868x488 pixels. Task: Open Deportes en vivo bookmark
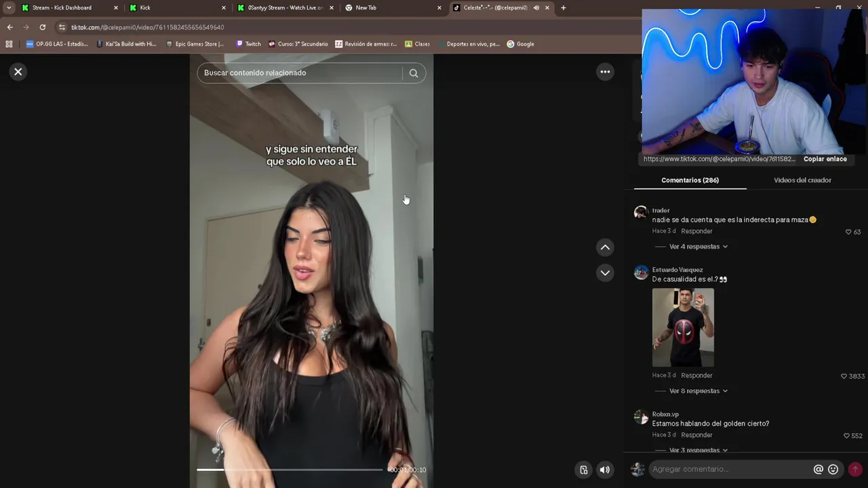(468, 44)
